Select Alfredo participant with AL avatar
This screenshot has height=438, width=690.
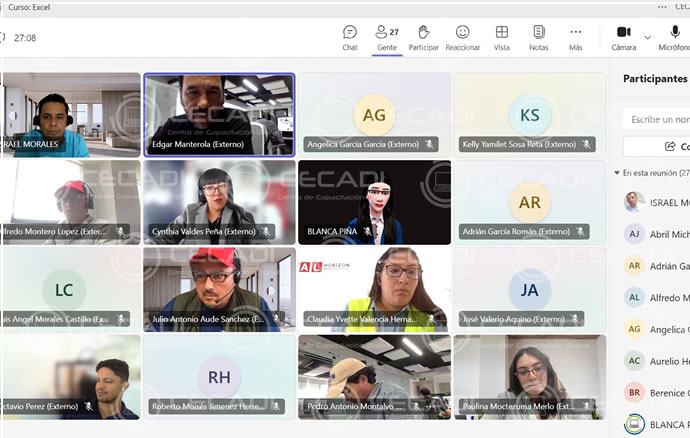[x=657, y=298]
